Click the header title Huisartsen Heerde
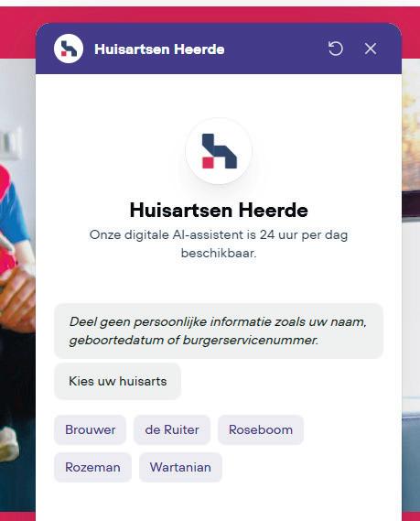The width and height of the screenshot is (420, 521). click(159, 49)
